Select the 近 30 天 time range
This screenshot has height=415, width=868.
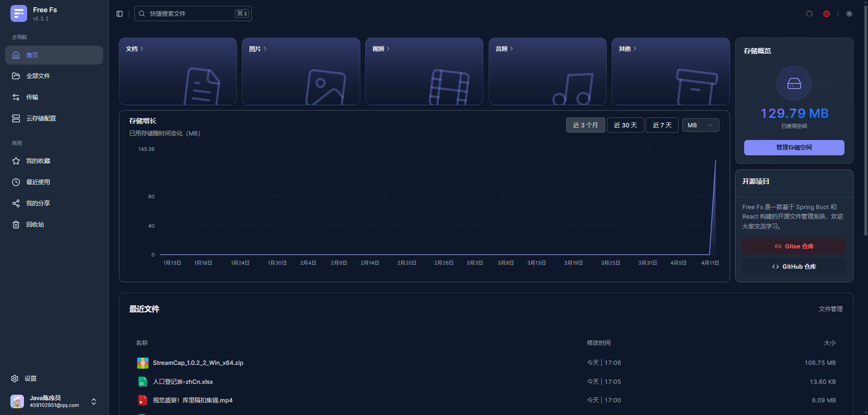[625, 125]
